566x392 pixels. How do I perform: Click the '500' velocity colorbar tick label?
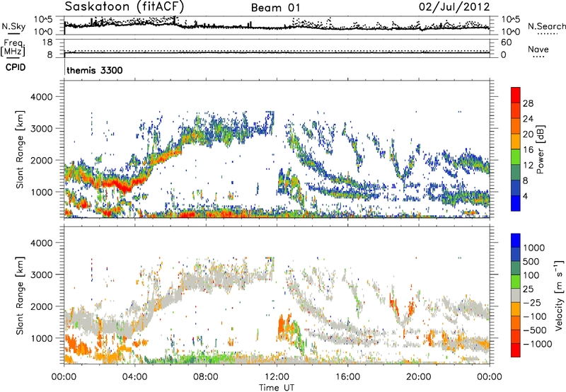coord(531,261)
